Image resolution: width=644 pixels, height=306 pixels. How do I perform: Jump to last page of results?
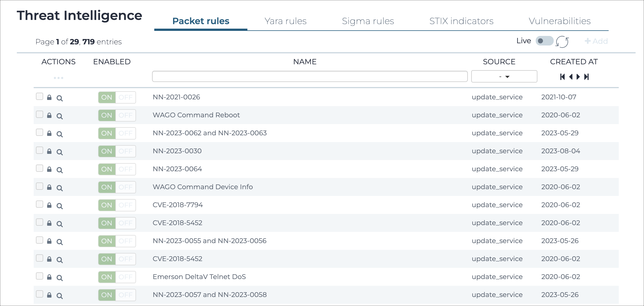click(586, 77)
